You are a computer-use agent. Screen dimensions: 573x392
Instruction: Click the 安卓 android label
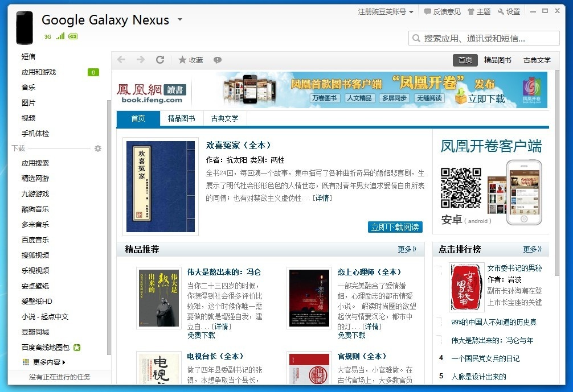[466, 220]
